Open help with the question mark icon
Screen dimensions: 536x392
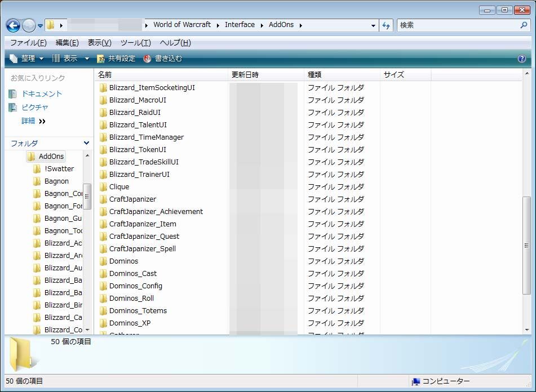pyautogui.click(x=522, y=59)
